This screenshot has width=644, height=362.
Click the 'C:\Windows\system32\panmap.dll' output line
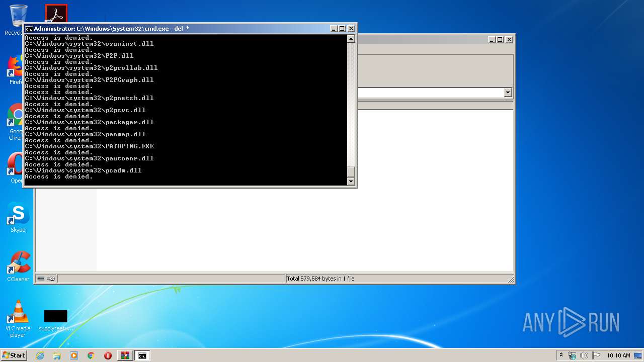click(85, 134)
